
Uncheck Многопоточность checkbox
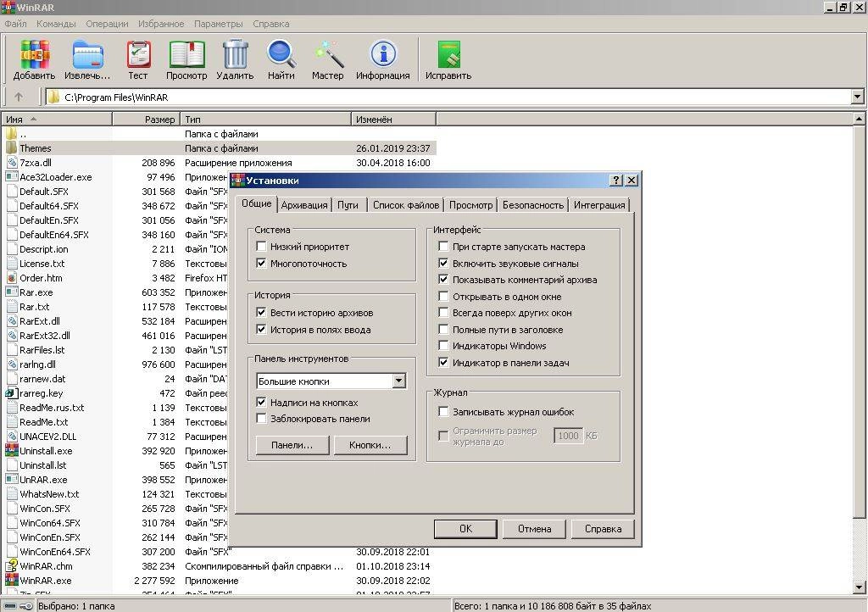[x=261, y=263]
